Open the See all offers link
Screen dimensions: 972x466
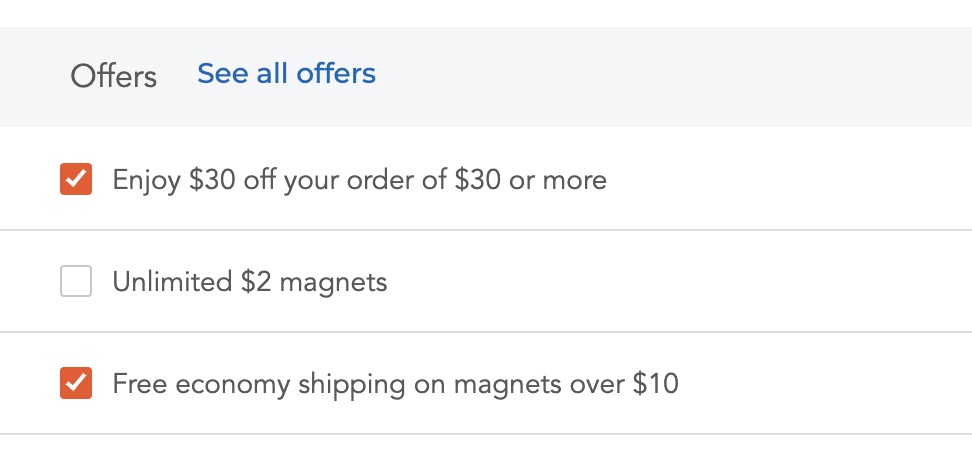tap(286, 74)
